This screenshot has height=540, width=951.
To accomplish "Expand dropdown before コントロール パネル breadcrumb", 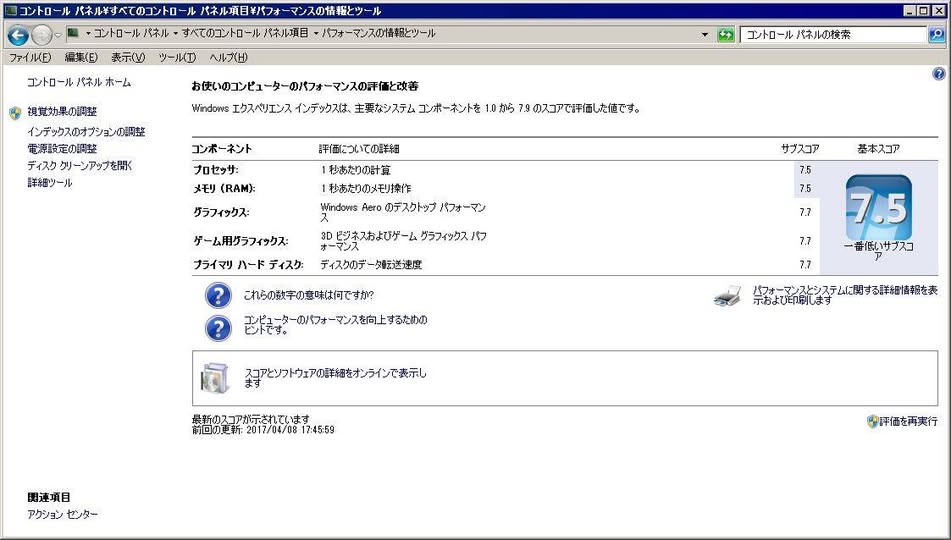I will pyautogui.click(x=88, y=33).
